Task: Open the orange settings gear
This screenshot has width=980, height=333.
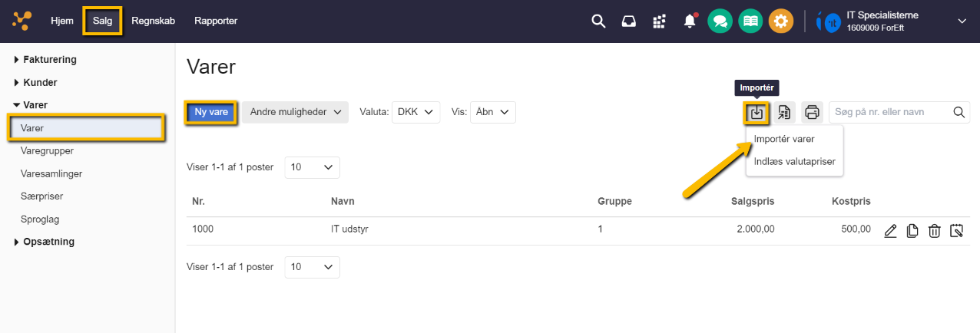Action: [x=780, y=21]
